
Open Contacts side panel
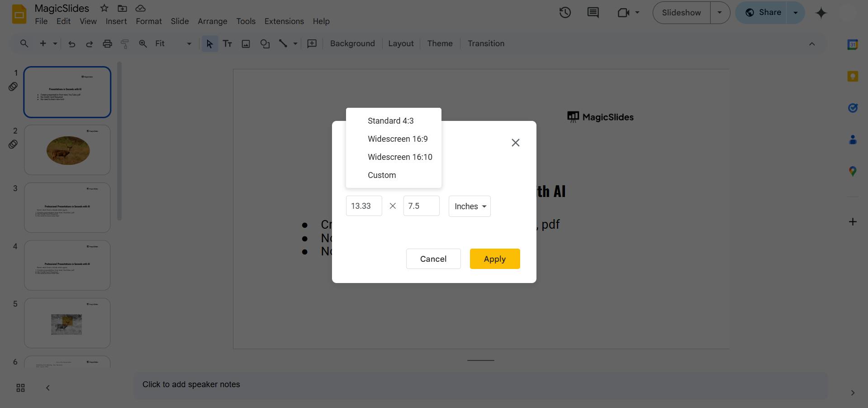click(x=853, y=139)
